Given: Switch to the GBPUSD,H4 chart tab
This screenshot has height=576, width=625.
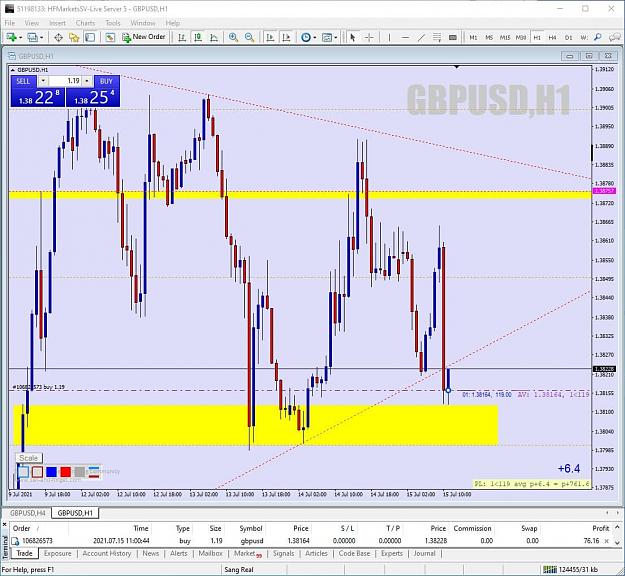Looking at the screenshot, I should click(x=28, y=513).
